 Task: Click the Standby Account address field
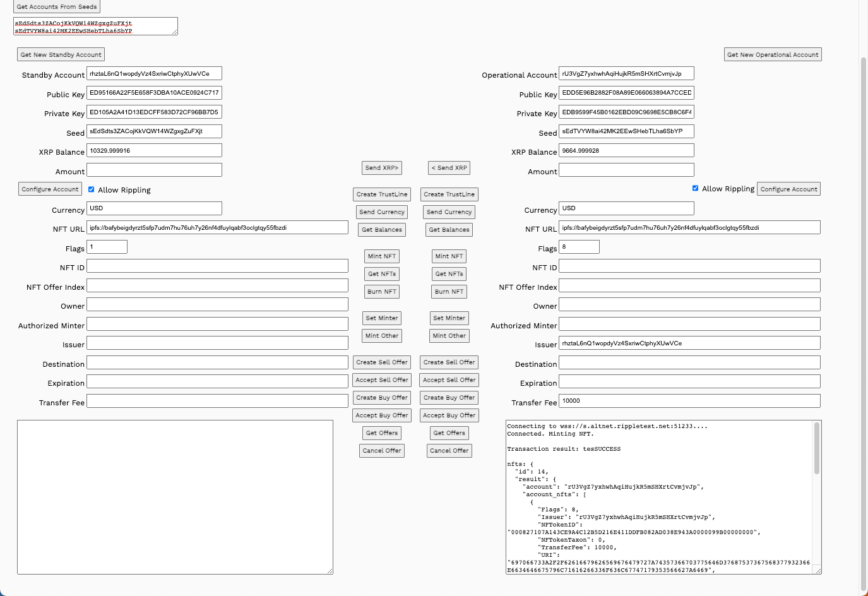(154, 74)
